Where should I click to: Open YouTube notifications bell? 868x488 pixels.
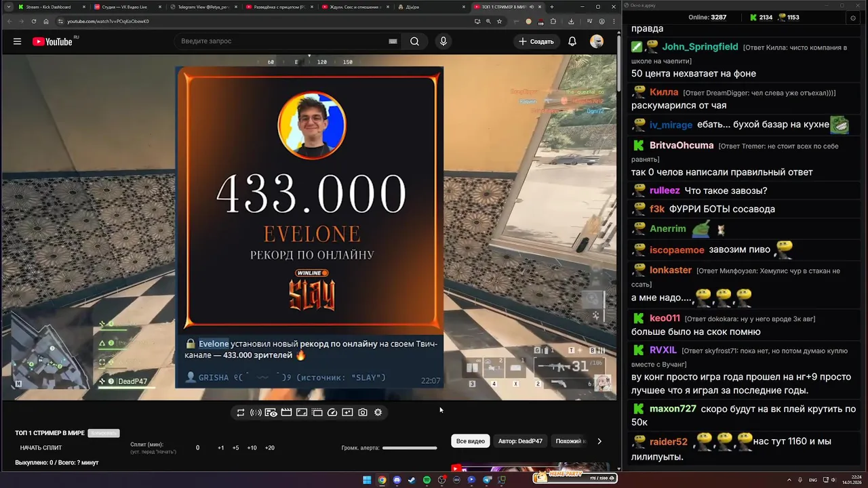click(x=572, y=41)
